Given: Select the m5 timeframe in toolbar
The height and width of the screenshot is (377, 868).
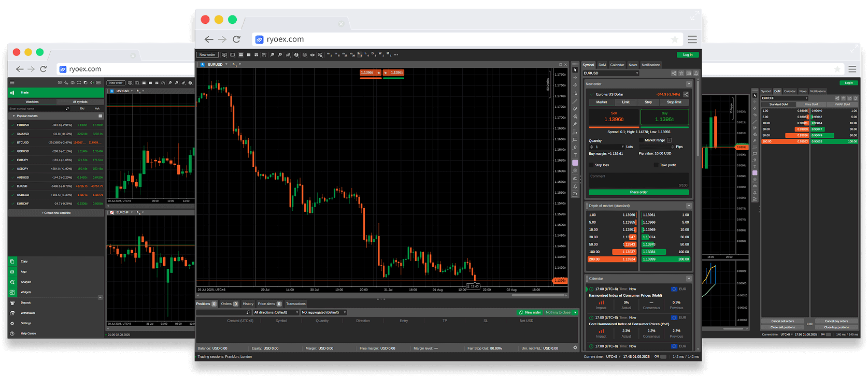Looking at the screenshot, I should tap(337, 54).
